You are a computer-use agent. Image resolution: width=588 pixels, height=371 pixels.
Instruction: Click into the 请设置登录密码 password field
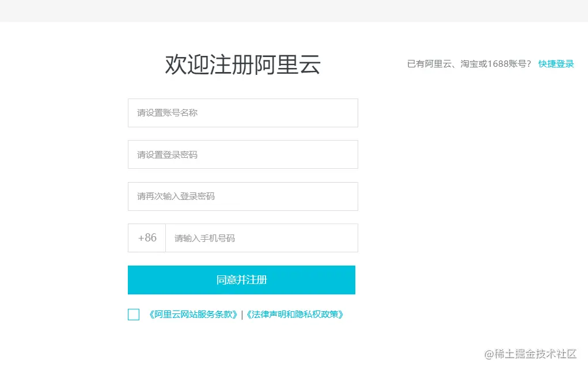pos(242,154)
